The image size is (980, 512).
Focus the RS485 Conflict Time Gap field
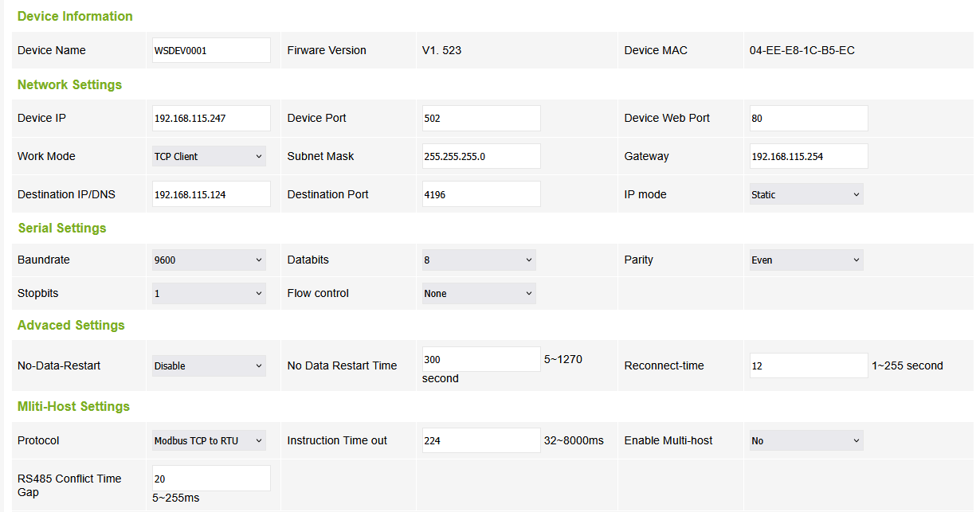click(x=211, y=479)
